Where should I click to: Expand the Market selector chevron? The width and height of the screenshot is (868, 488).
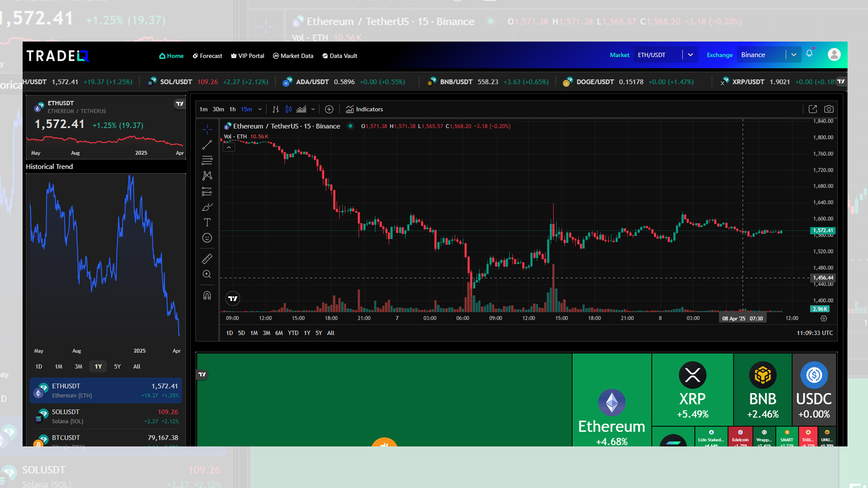coord(690,55)
